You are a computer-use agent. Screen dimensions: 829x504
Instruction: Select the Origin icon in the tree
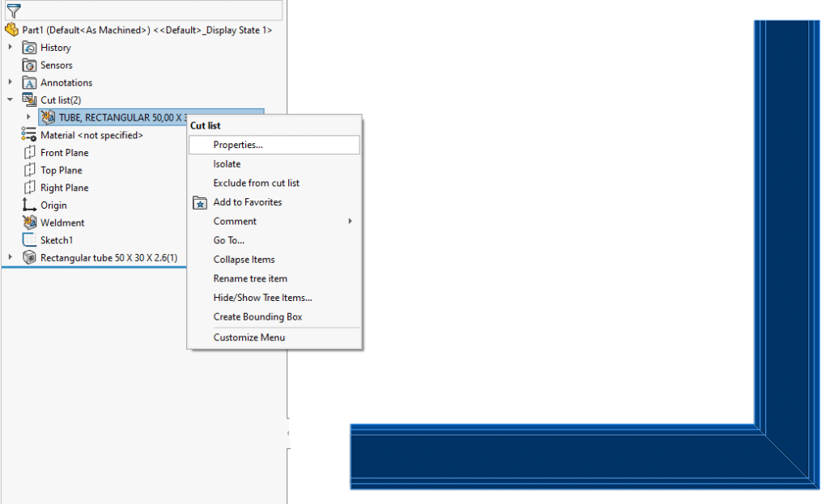tap(27, 205)
